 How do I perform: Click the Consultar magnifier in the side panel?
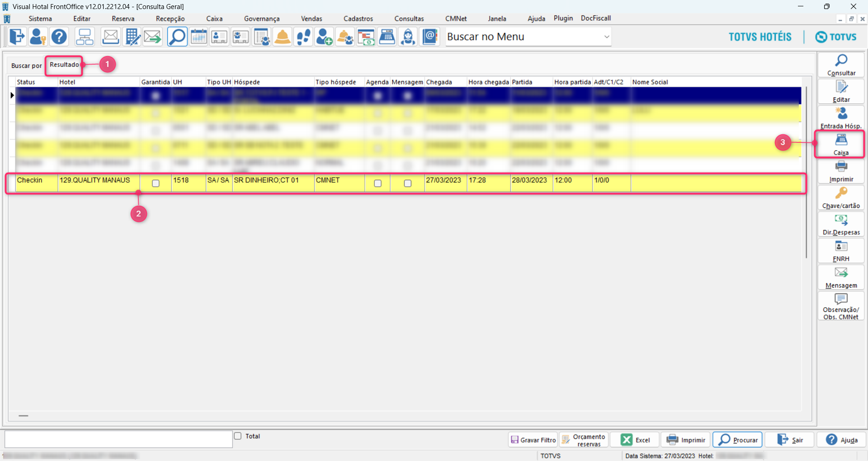pos(841,65)
